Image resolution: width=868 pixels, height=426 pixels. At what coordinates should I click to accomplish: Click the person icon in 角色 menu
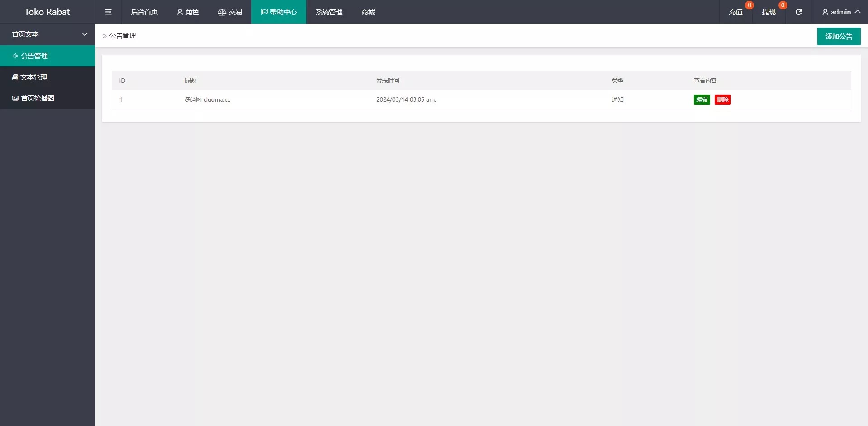(180, 12)
